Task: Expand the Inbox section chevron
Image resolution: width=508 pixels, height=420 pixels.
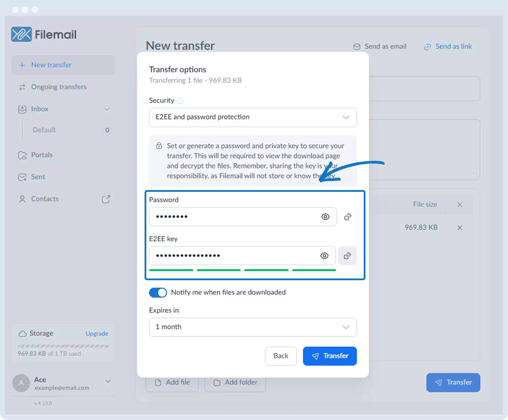Action: click(107, 109)
